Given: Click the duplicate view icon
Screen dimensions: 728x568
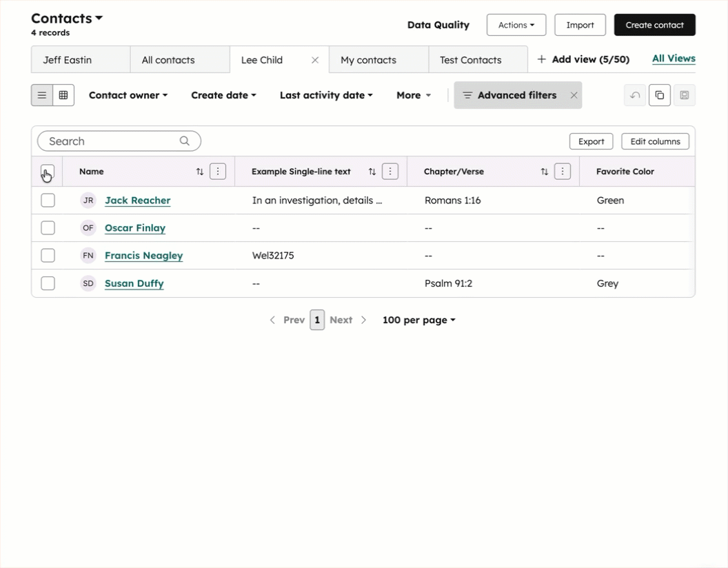Looking at the screenshot, I should click(x=659, y=95).
